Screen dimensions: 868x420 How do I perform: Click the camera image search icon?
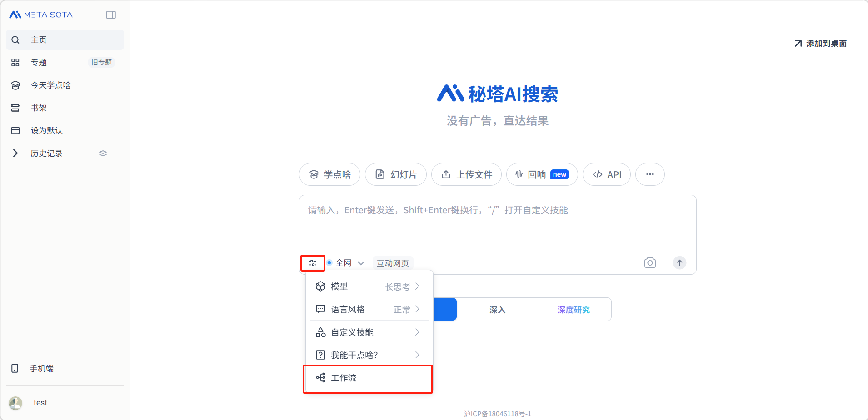pyautogui.click(x=650, y=263)
